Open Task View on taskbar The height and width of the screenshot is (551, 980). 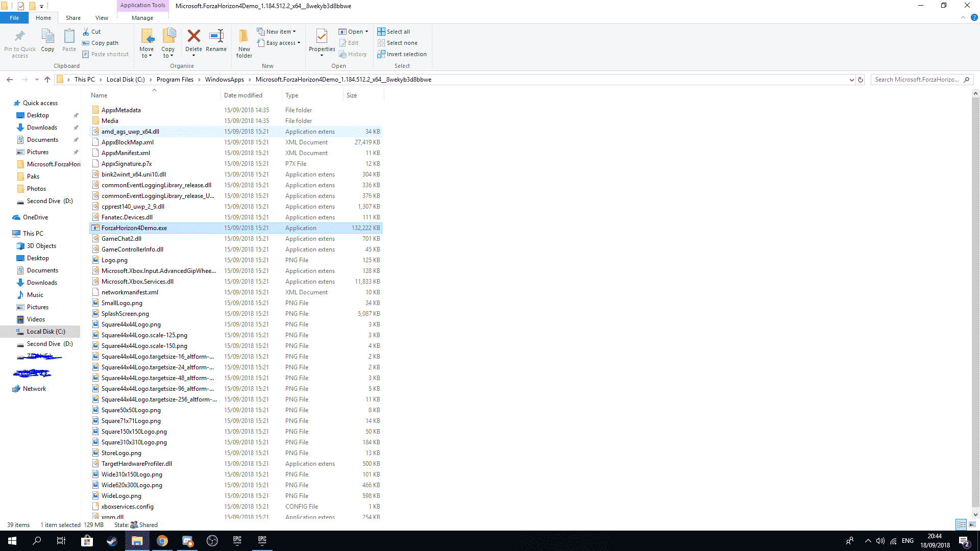point(61,541)
